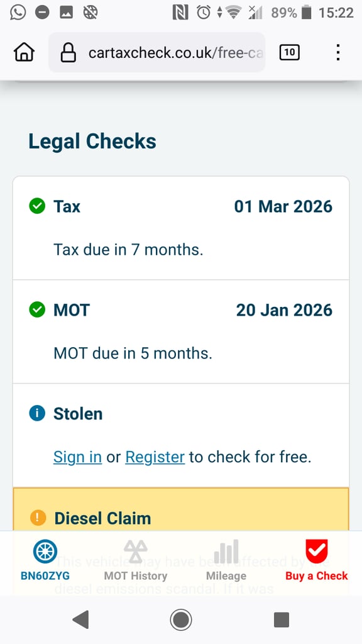Image resolution: width=362 pixels, height=644 pixels.
Task: Tap the WhatsApp notification icon in status bar
Action: pyautogui.click(x=18, y=13)
